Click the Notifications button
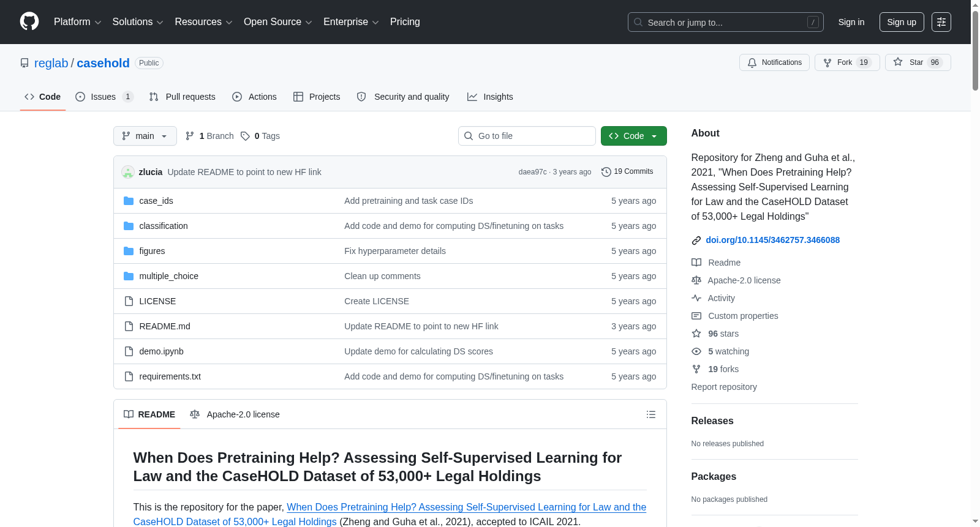This screenshot has height=527, width=980. (775, 62)
